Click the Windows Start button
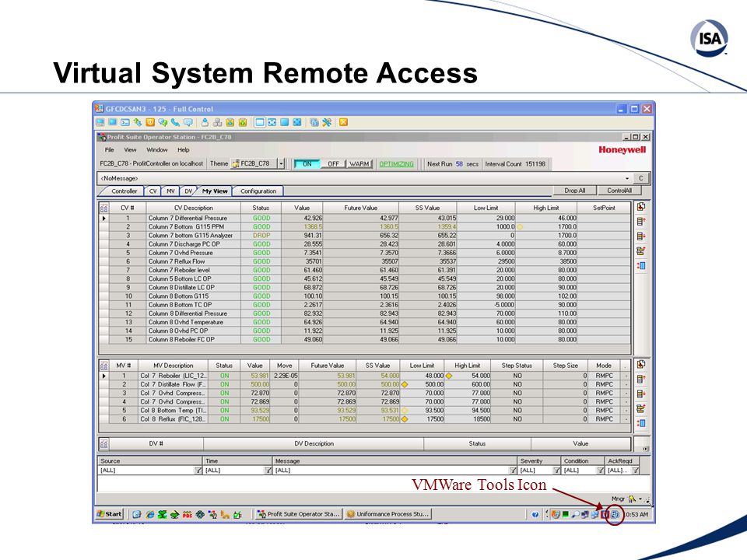 110,514
